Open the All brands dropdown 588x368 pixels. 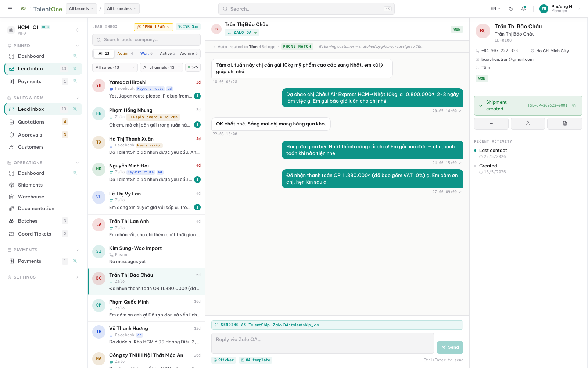point(81,9)
